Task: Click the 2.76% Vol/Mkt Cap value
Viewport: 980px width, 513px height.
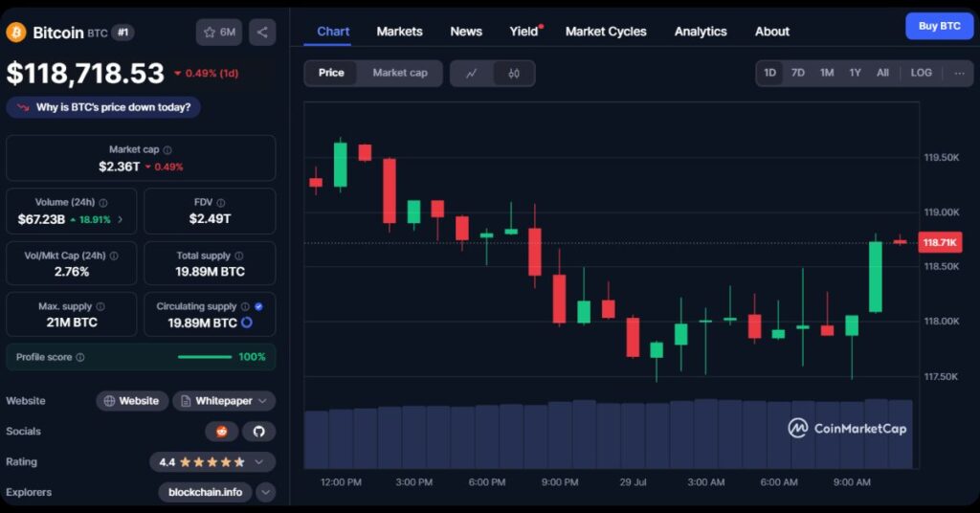Action: [71, 272]
